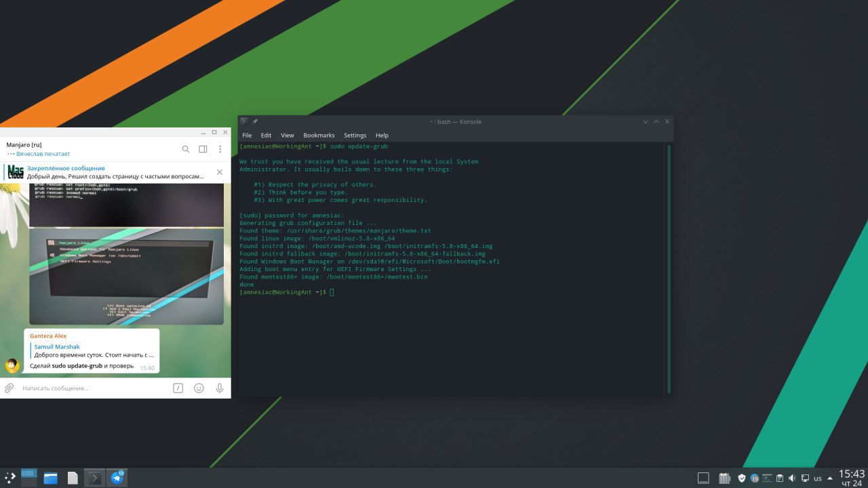Click Gantera Alex's avatar in chat
868x488 pixels.
pos(12,366)
